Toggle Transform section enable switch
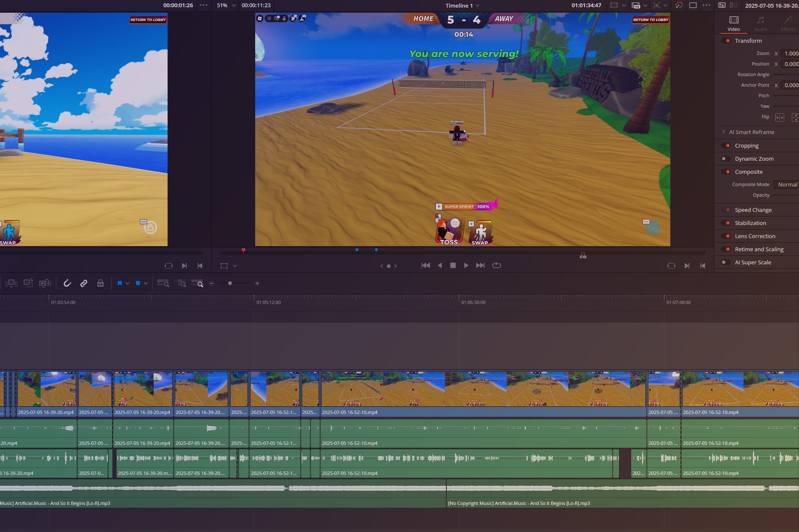The width and height of the screenshot is (799, 532). [726, 41]
